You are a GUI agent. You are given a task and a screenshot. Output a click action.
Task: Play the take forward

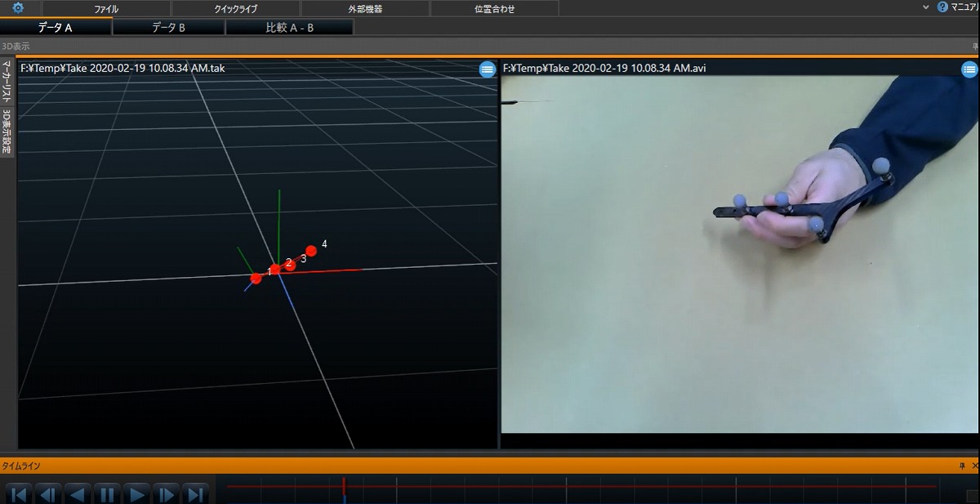[136, 493]
